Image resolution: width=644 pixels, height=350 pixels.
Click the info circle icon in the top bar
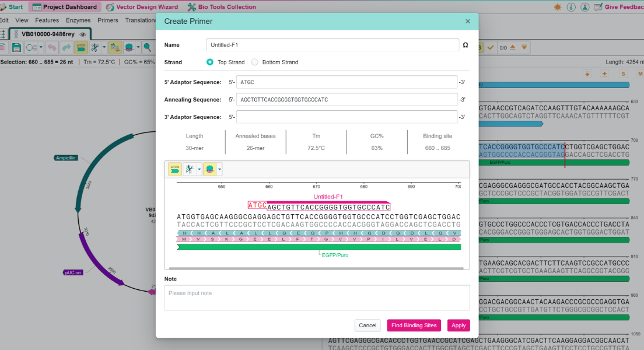tap(571, 7)
